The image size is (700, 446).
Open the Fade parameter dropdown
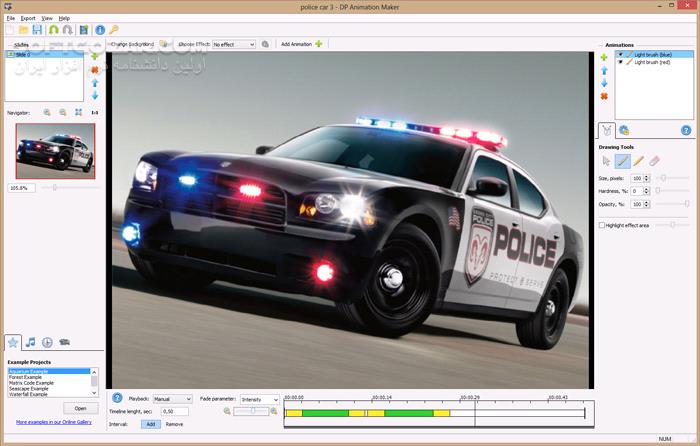point(260,400)
